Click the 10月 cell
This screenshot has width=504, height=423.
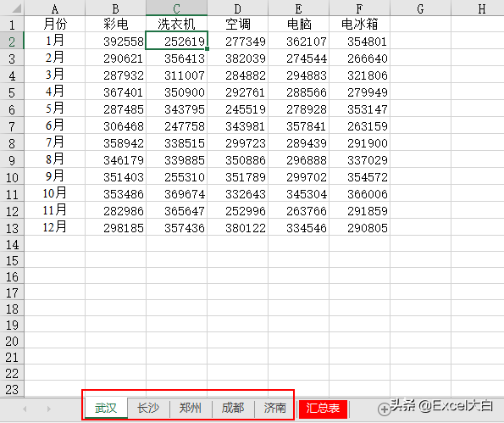click(x=55, y=194)
